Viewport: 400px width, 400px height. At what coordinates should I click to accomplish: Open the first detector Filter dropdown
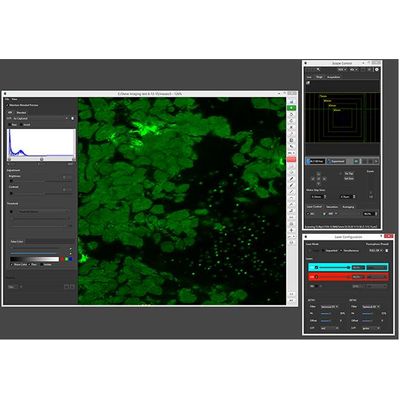click(329, 306)
